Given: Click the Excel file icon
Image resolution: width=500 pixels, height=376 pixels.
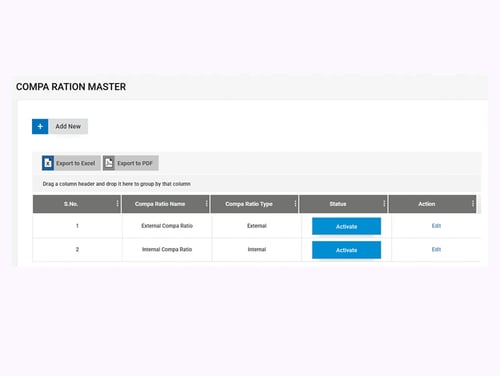Looking at the screenshot, I should point(48,163).
